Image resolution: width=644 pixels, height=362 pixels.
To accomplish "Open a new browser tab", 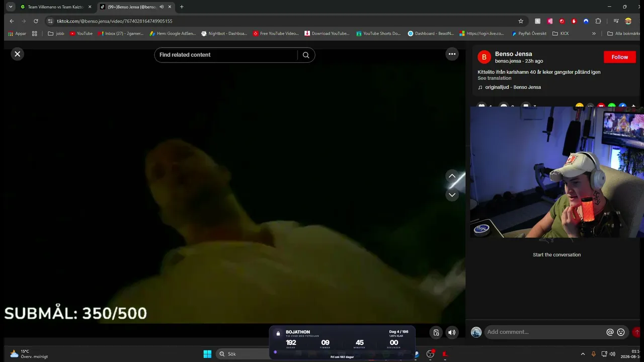I will pos(182,7).
